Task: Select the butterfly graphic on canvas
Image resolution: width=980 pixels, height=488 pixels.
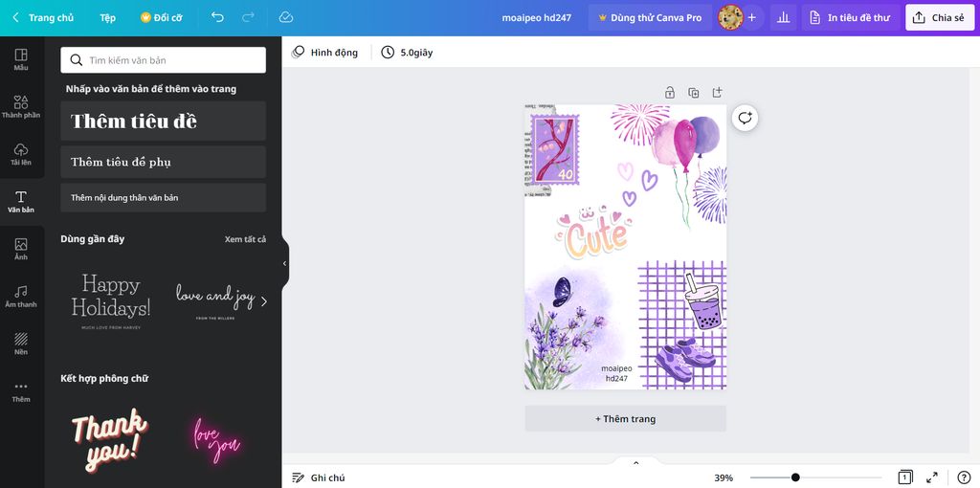Action: coord(562,292)
